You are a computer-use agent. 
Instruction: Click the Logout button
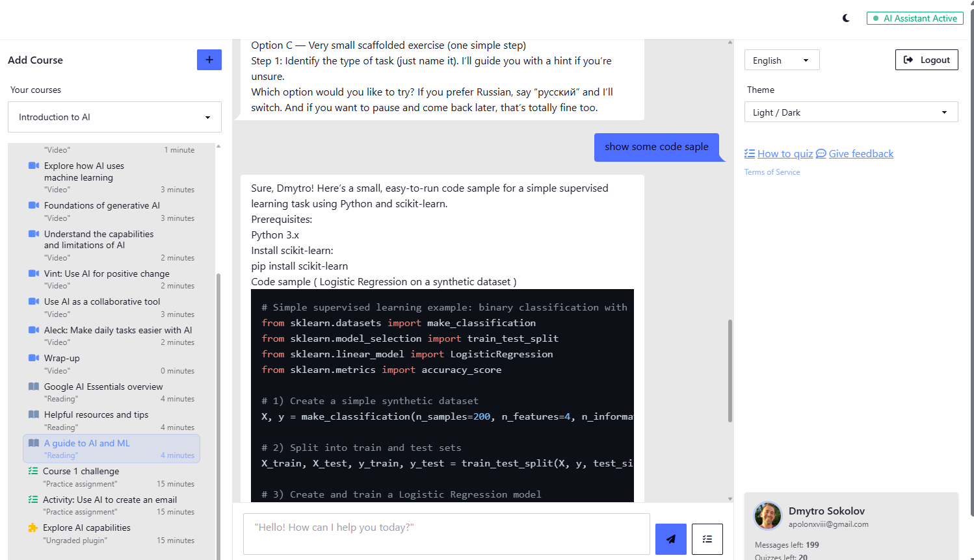926,60
